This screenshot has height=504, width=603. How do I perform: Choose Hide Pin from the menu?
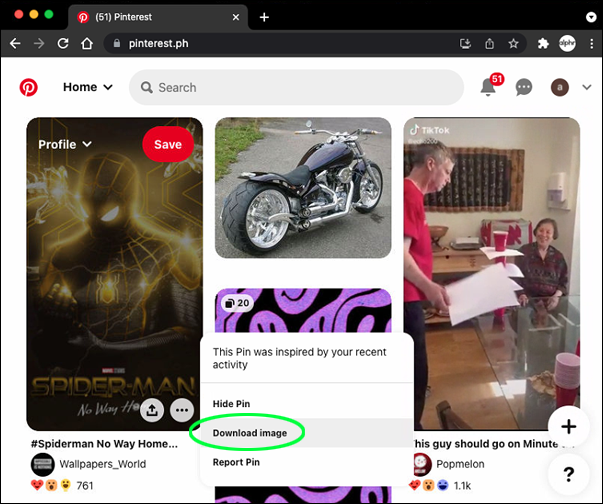click(x=232, y=404)
